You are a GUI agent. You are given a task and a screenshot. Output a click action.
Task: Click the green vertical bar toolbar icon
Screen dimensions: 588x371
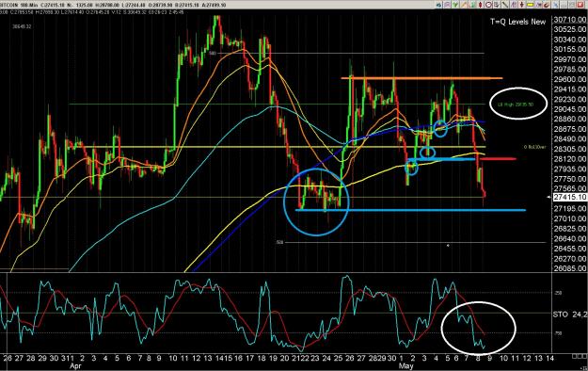(472, 5)
